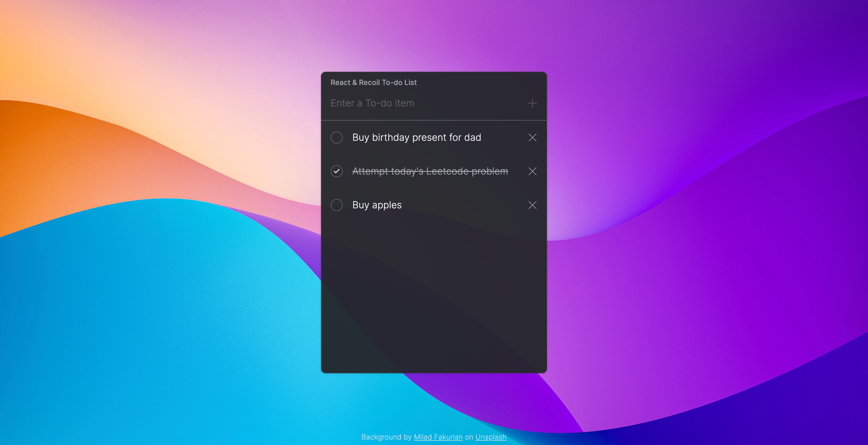
Task: Click the word 'on' between footer links
Action: point(469,437)
